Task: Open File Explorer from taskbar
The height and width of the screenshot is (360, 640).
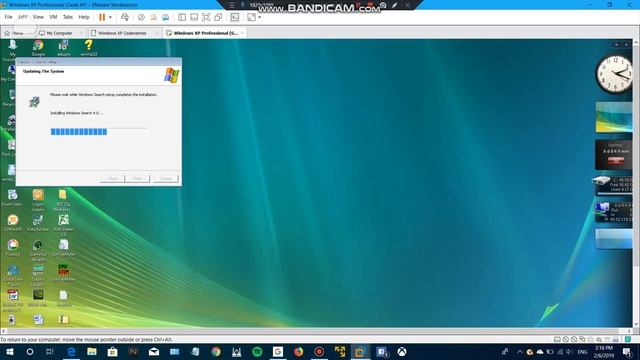Action: point(92,351)
